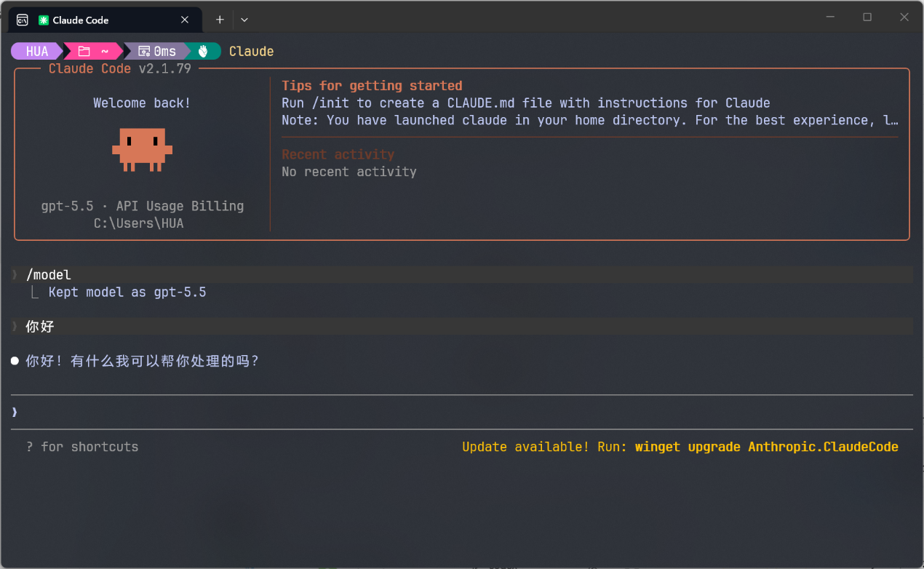The width and height of the screenshot is (924, 569).
Task: Close the terminal window
Action: [904, 17]
